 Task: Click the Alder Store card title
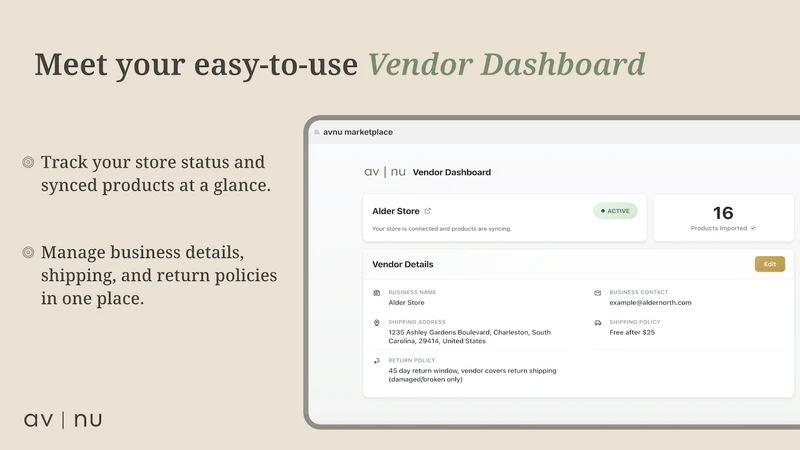[395, 211]
